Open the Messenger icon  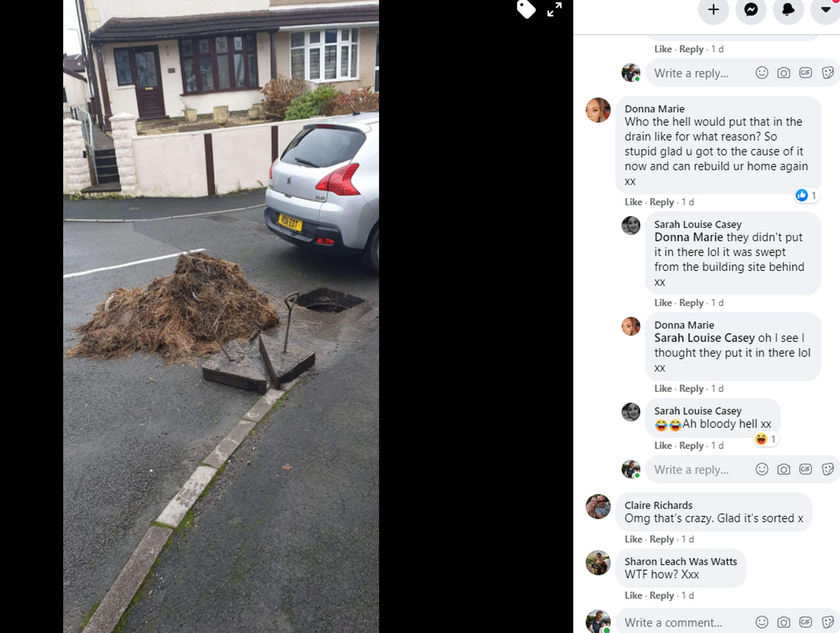pos(751,9)
